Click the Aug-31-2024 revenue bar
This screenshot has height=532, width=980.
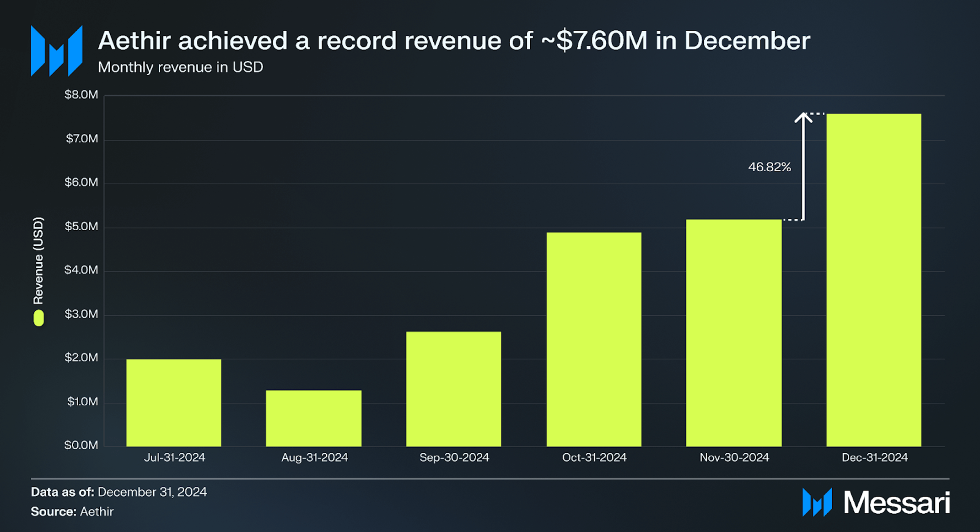pyautogui.click(x=313, y=418)
